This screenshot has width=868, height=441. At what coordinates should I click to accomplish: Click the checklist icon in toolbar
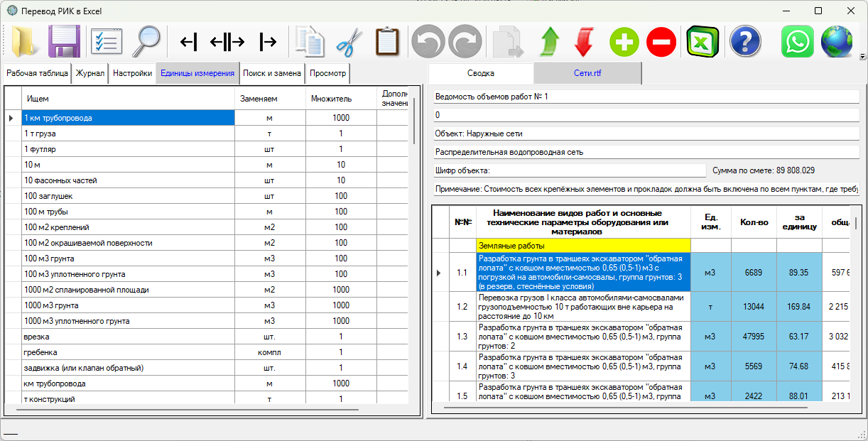(106, 42)
